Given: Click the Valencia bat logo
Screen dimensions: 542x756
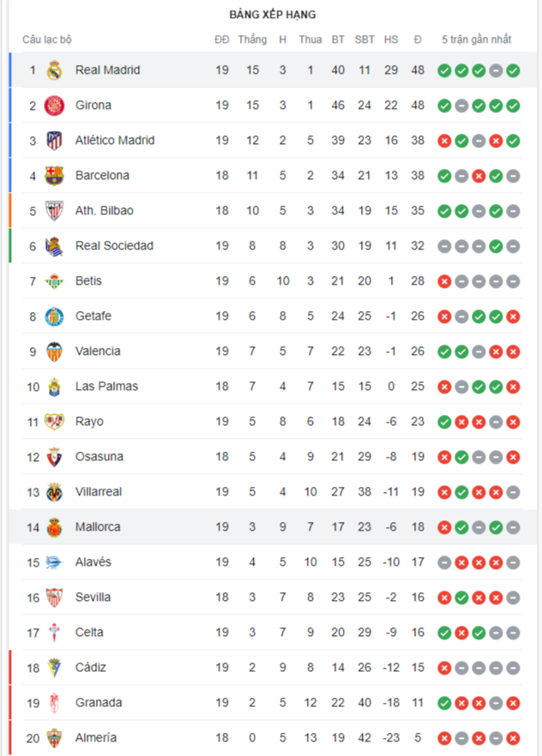Looking at the screenshot, I should point(56,351).
